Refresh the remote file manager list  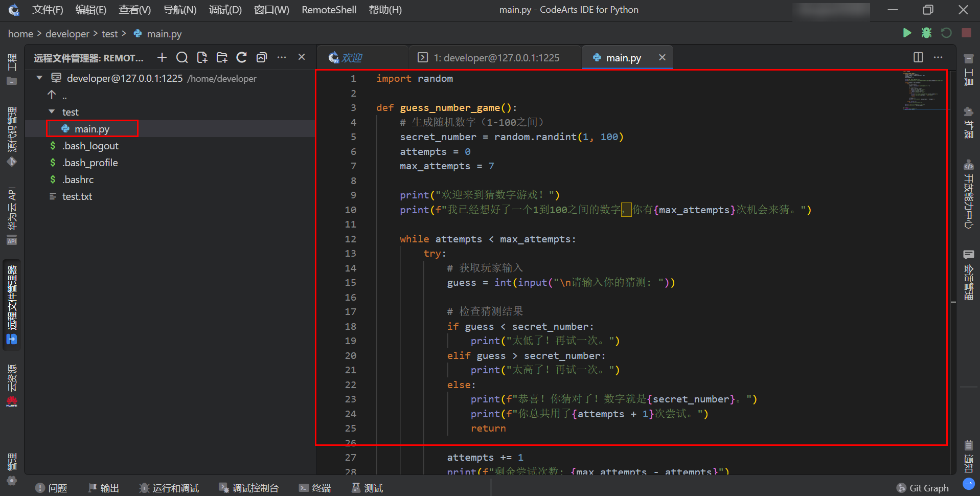242,57
